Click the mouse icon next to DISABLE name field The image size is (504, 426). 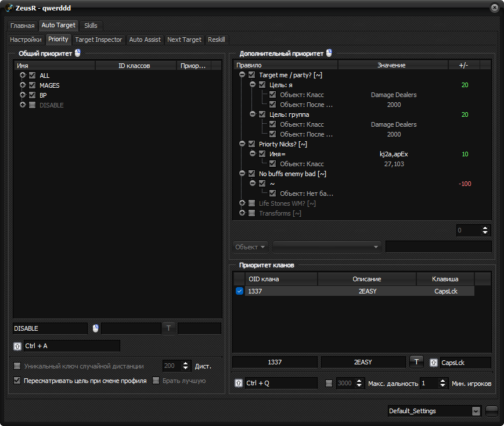point(95,328)
